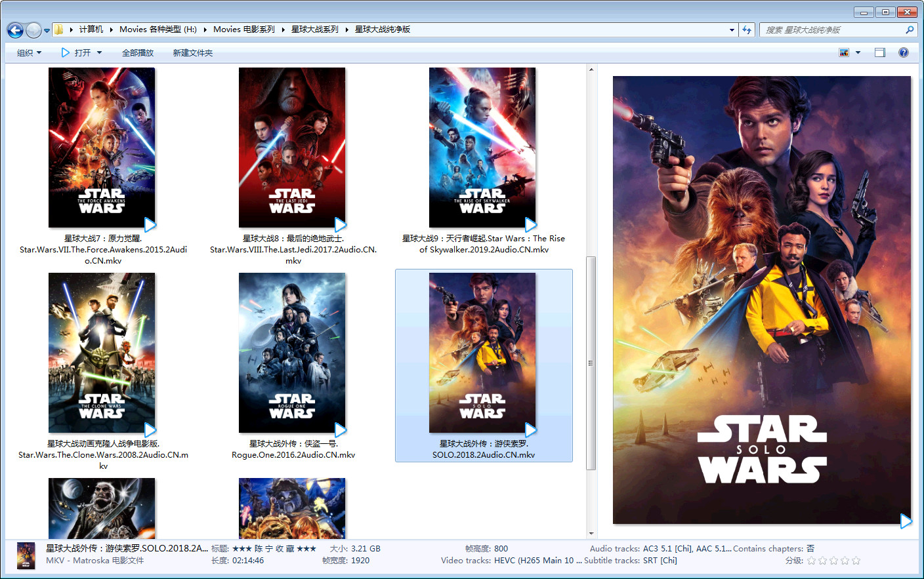Click the Back navigation arrow
The image size is (924, 579).
point(15,30)
